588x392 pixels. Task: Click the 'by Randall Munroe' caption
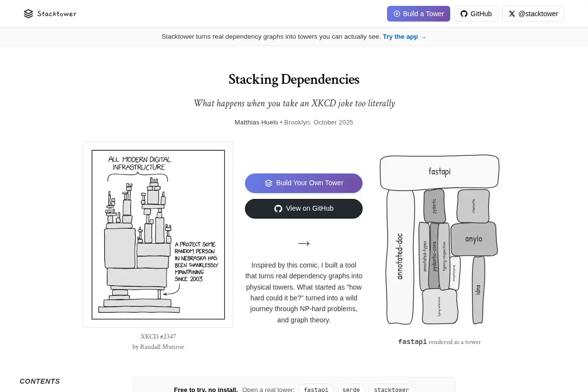(x=158, y=347)
